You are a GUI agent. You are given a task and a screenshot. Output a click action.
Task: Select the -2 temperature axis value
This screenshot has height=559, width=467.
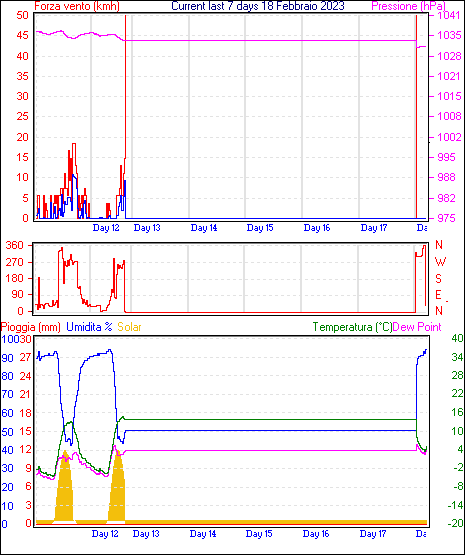[458, 468]
